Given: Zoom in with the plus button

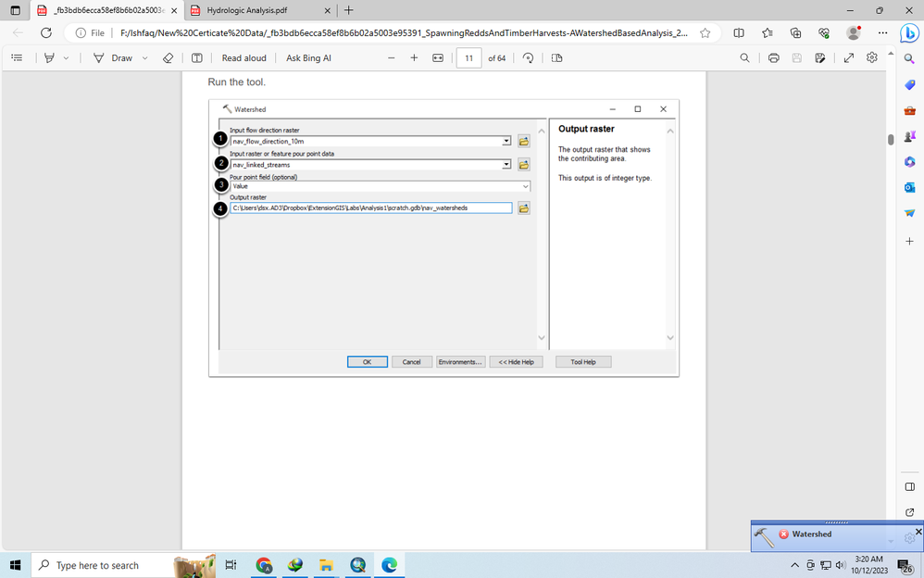Looking at the screenshot, I should pyautogui.click(x=414, y=57).
